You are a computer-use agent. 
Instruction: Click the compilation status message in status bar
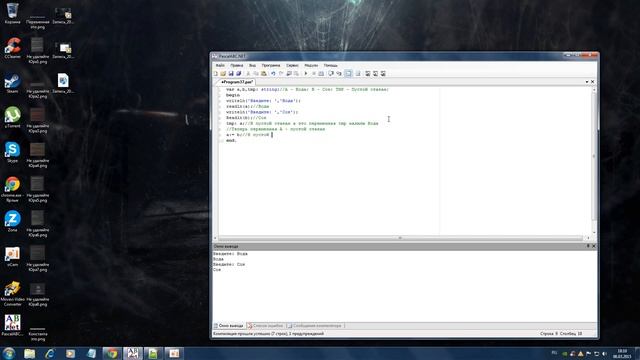click(x=268, y=334)
